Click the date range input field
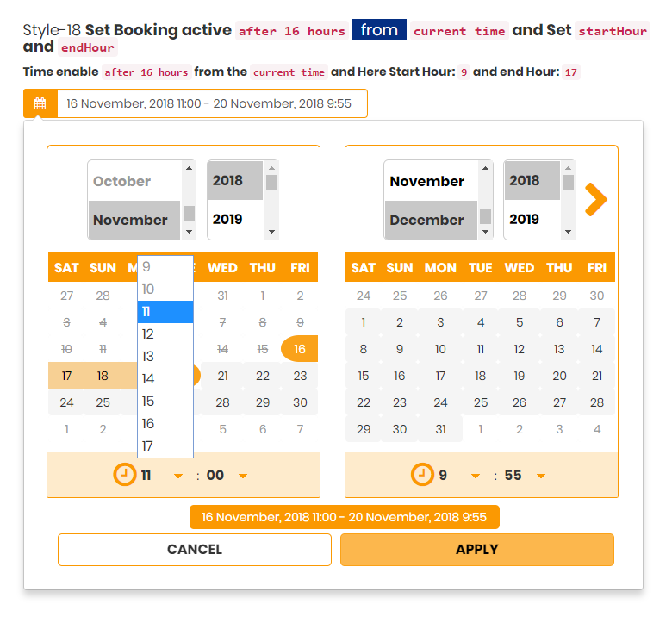 pyautogui.click(x=211, y=104)
